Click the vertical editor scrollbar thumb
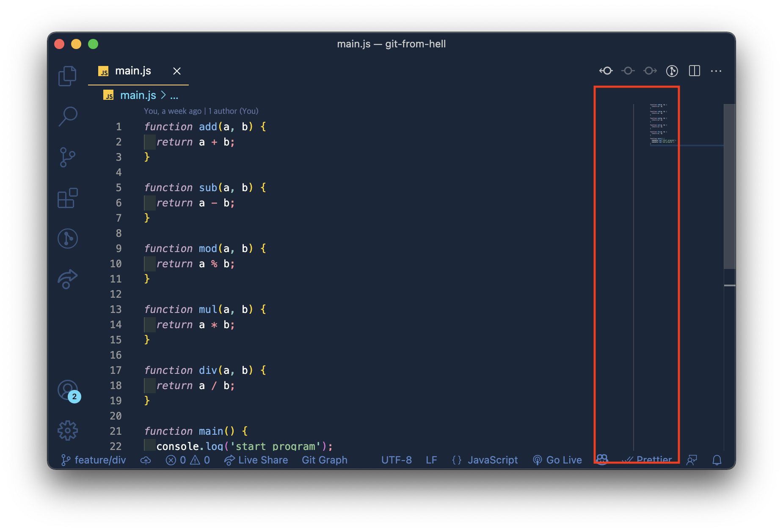This screenshot has height=532, width=783. [x=729, y=186]
